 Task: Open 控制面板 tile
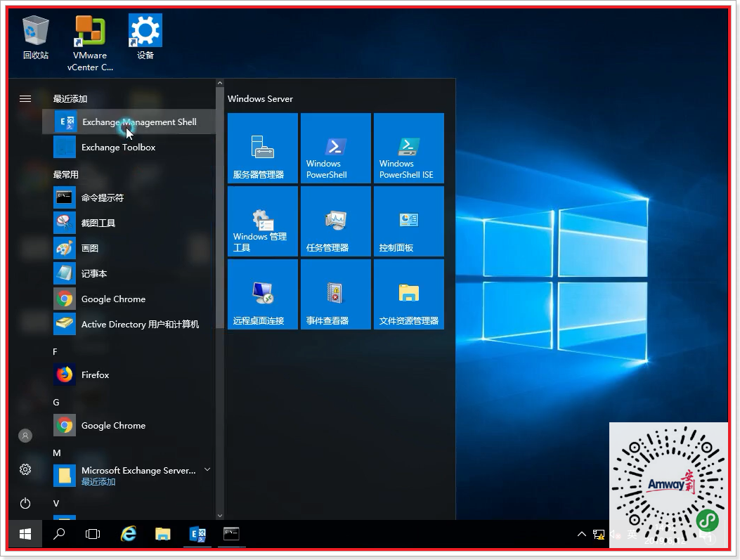coord(409,221)
